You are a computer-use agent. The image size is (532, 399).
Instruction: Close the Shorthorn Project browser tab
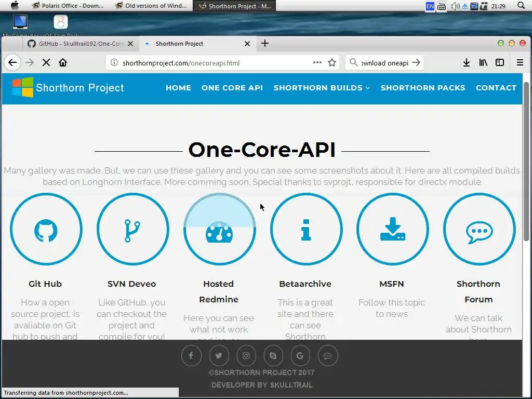coord(247,44)
